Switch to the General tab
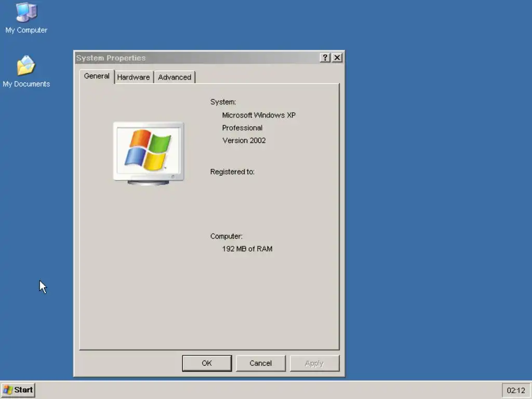532x399 pixels. (x=97, y=76)
